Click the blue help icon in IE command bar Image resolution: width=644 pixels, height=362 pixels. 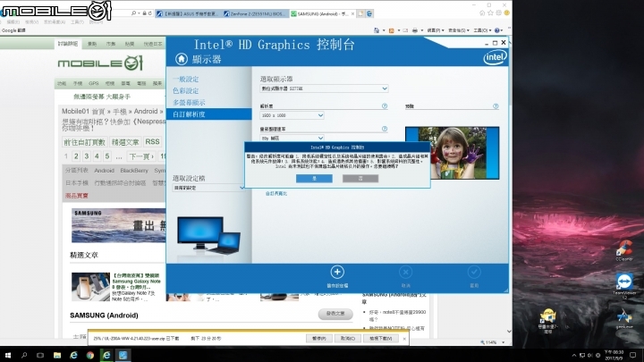click(497, 30)
